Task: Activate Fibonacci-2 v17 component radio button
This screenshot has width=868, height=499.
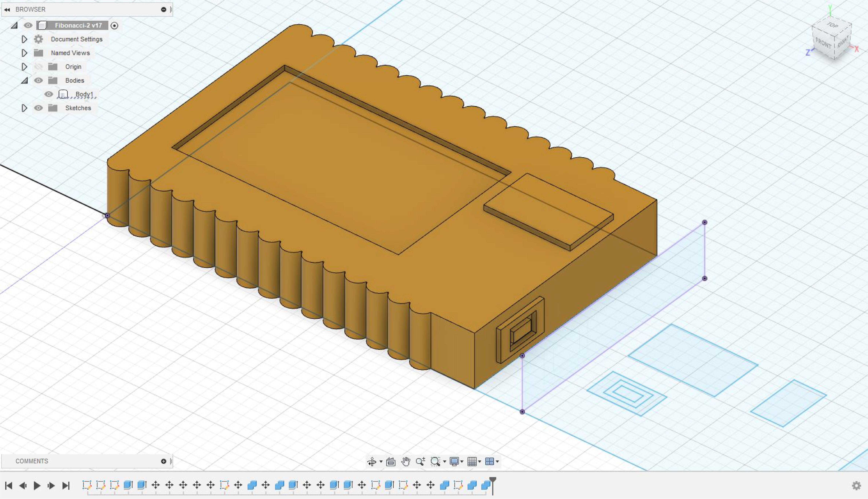Action: tap(114, 26)
